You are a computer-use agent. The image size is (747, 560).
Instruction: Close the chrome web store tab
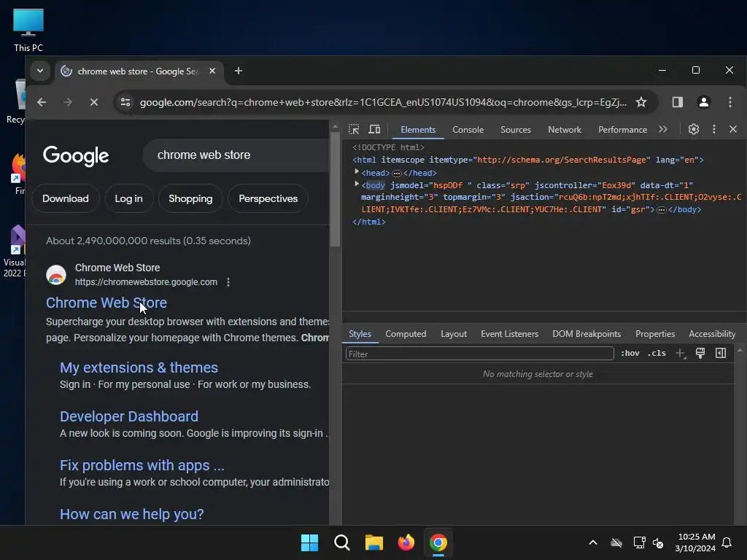tap(212, 71)
